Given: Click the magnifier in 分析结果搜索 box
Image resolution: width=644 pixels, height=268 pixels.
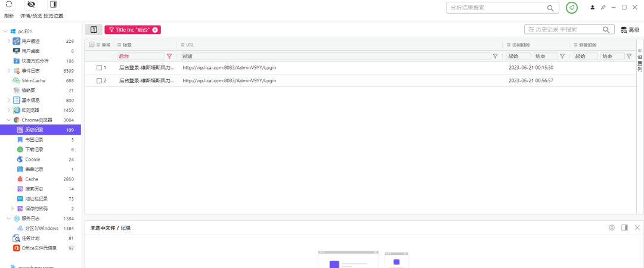Looking at the screenshot, I should coord(550,8).
